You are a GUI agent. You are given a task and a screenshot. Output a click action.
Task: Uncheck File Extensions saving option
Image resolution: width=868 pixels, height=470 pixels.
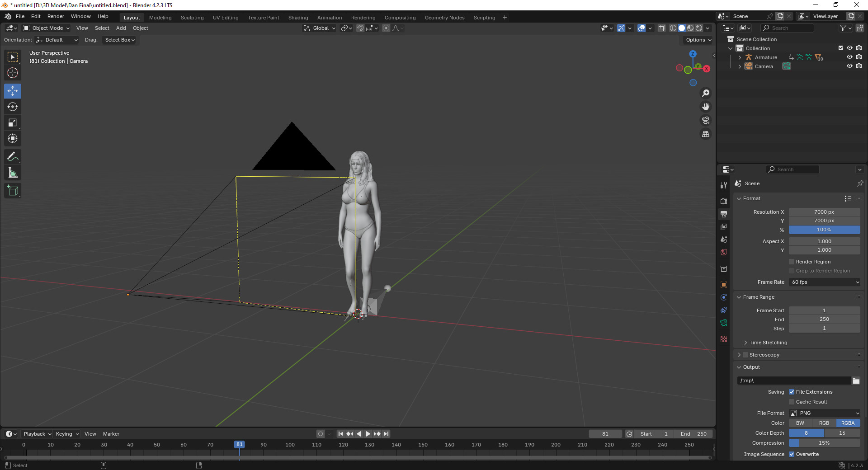coord(792,392)
